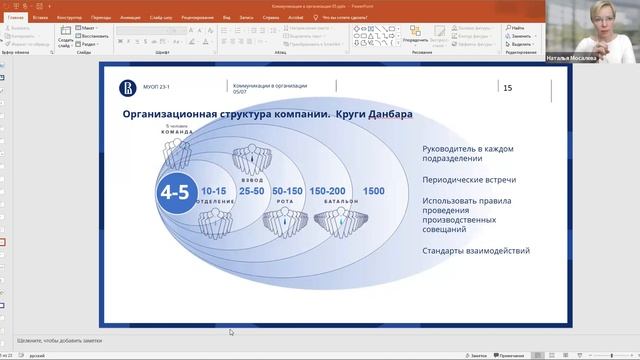640x360 pixels.
Task: Click the numbered list icon
Action: pyautogui.click(x=238, y=31)
